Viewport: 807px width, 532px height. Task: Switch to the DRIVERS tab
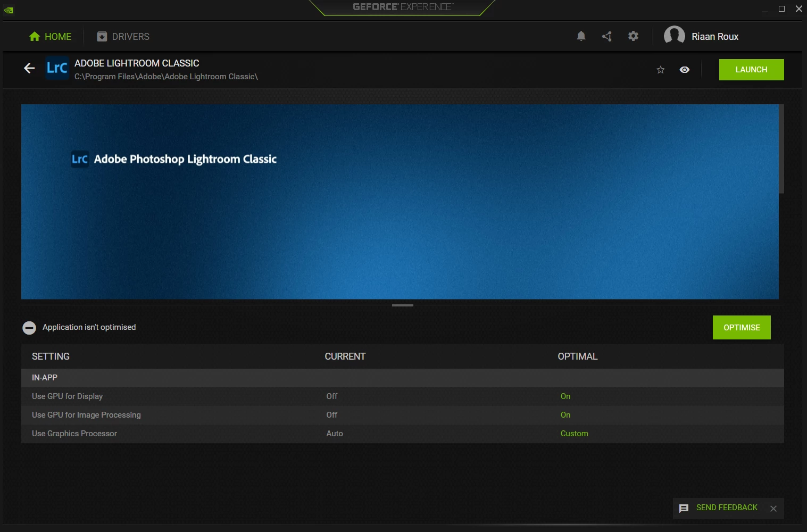tap(123, 37)
